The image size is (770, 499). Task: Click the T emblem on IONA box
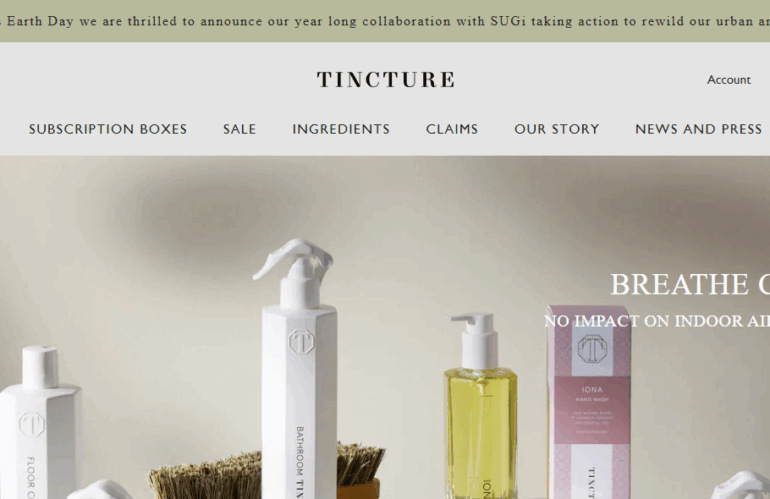pyautogui.click(x=592, y=349)
